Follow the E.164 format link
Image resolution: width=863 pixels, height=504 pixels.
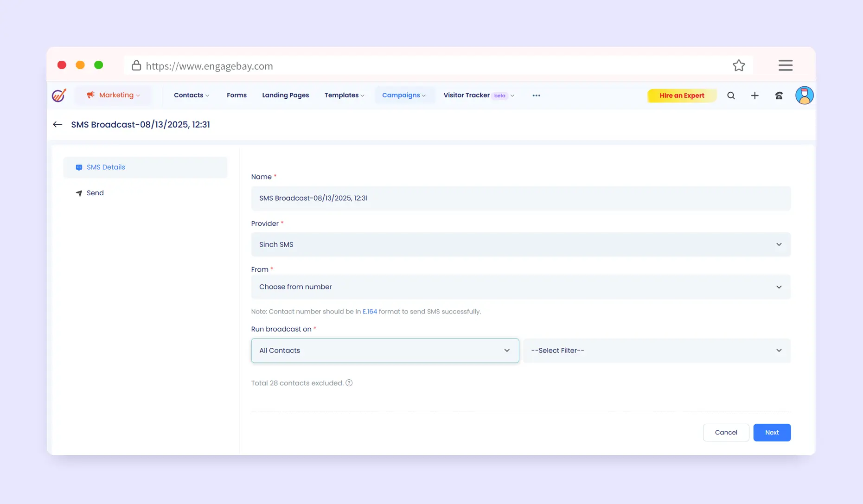click(x=370, y=312)
